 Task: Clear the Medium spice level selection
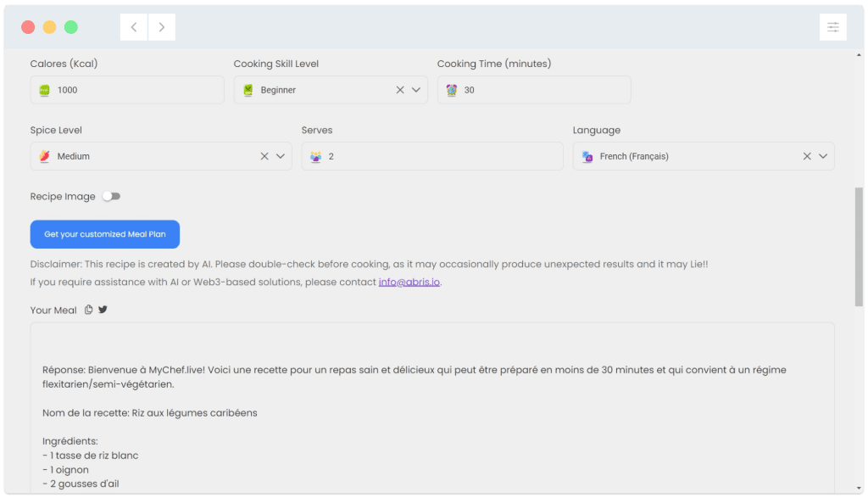tap(264, 156)
